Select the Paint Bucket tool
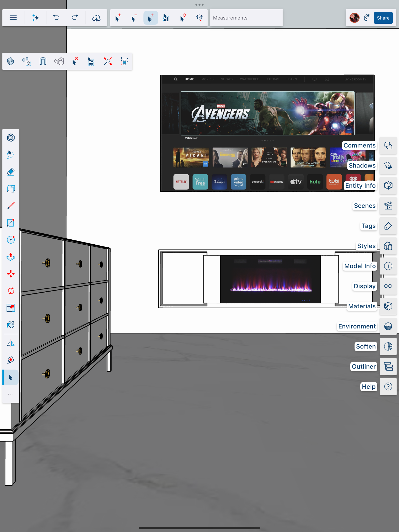 tap(11, 325)
